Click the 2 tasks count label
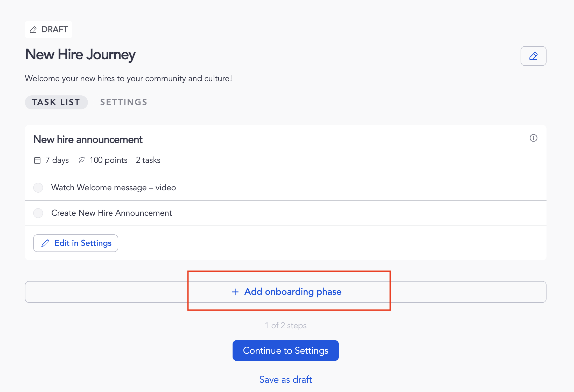Image resolution: width=574 pixels, height=392 pixels. [x=148, y=160]
